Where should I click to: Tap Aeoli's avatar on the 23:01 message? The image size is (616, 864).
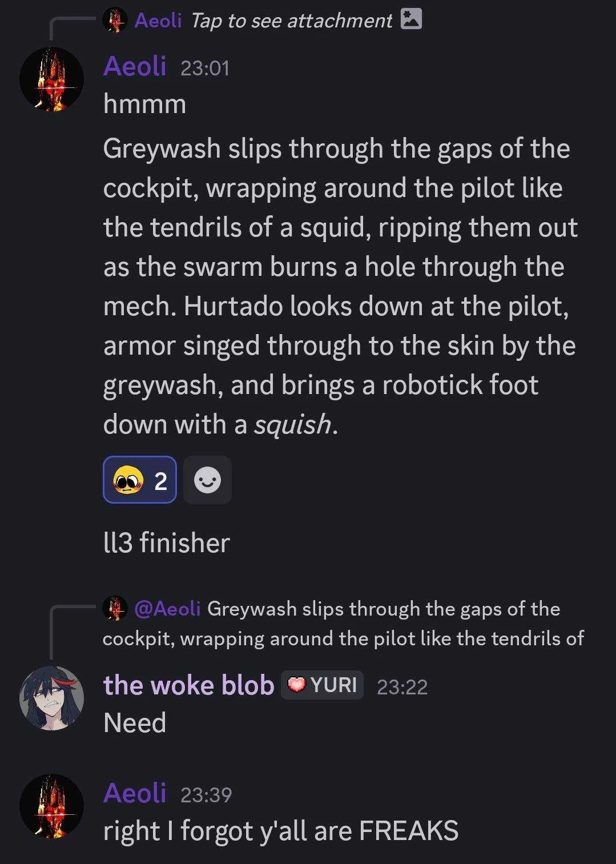[52, 79]
